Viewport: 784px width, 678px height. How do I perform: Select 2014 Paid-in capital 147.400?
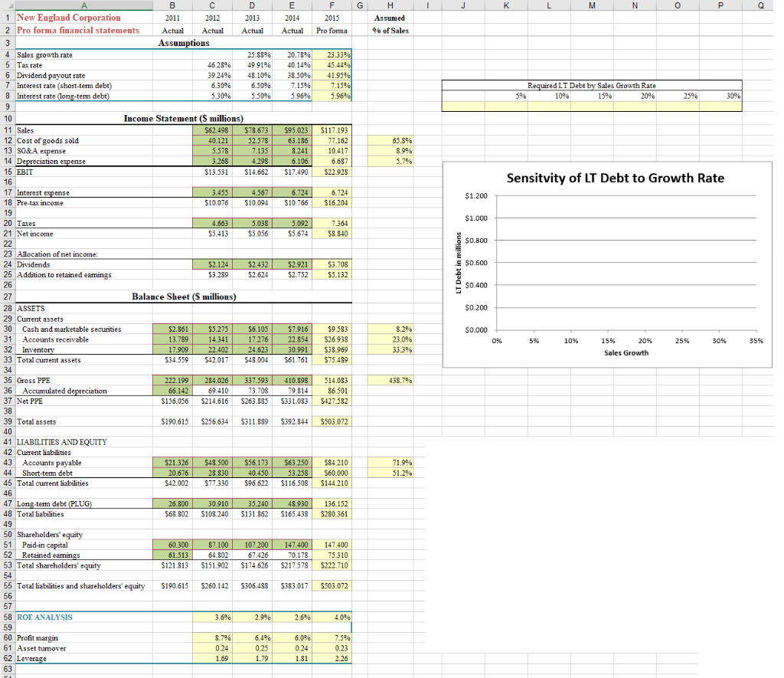(292, 545)
